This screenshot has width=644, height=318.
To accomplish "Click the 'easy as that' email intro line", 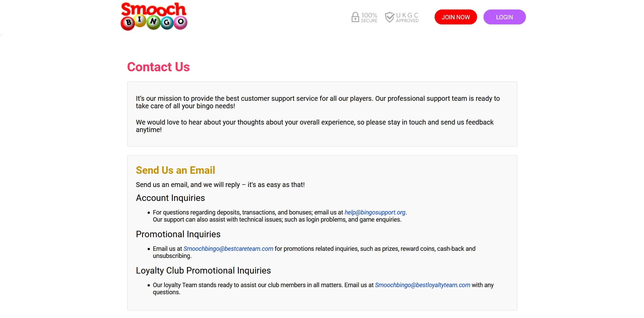I will [220, 185].
